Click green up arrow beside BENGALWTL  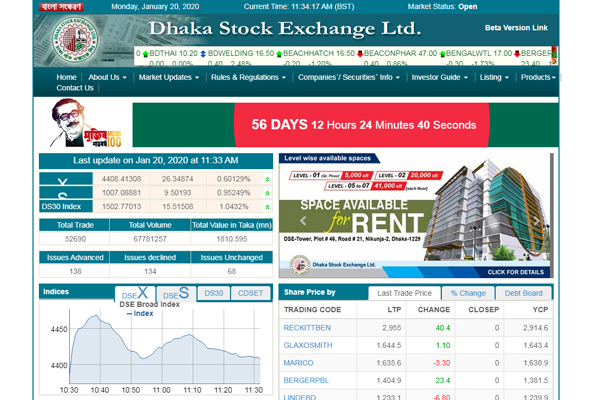pyautogui.click(x=442, y=54)
